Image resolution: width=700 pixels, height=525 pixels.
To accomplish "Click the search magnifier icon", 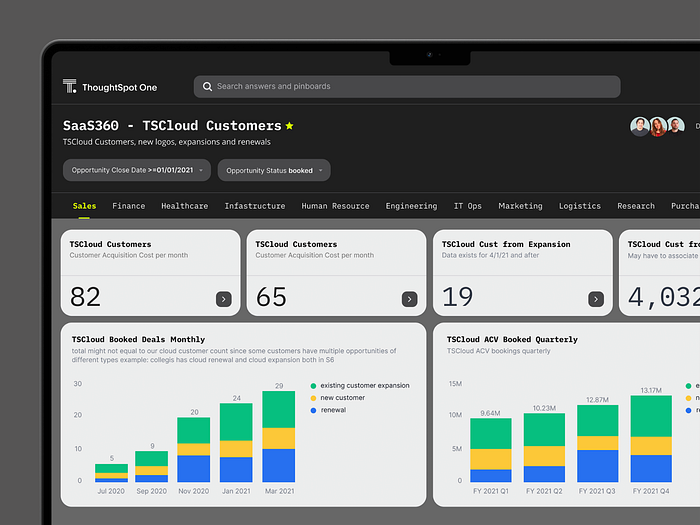I will pos(207,87).
